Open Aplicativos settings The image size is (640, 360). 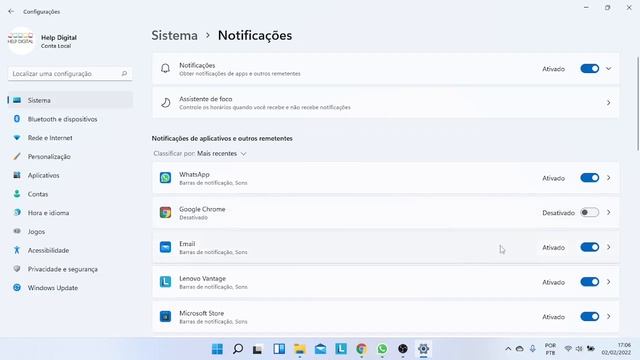click(70, 175)
